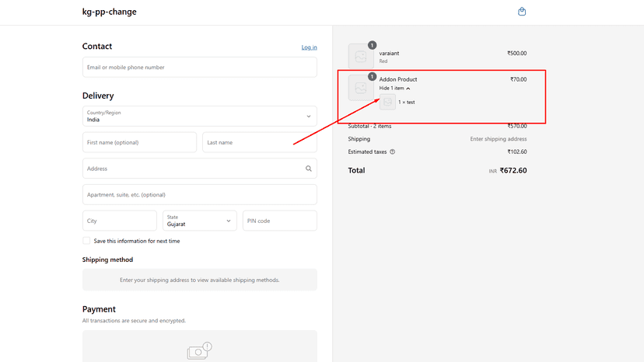Click the City input field
Screen dimensions: 644x362
point(120,221)
